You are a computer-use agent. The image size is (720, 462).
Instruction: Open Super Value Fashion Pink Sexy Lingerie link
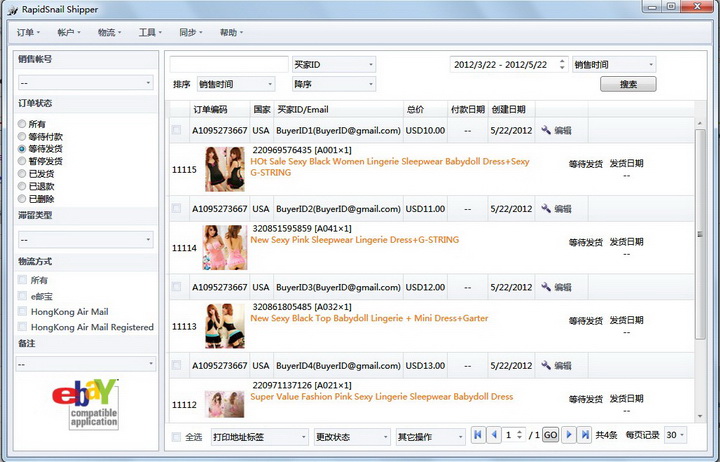pyautogui.click(x=382, y=396)
